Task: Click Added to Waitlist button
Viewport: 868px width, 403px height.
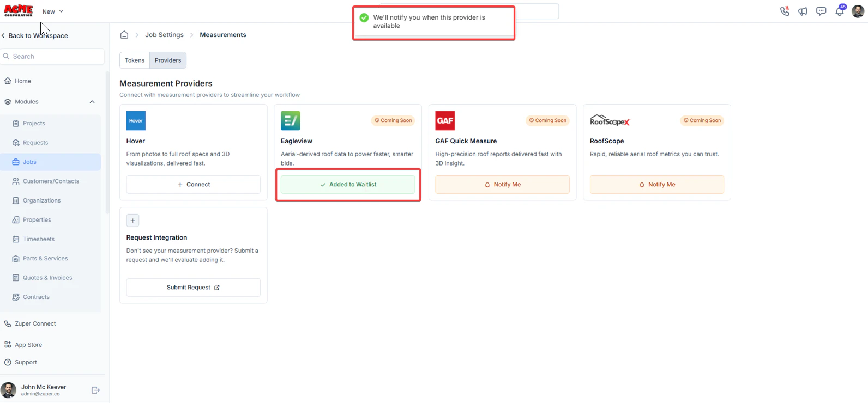Action: (x=348, y=185)
